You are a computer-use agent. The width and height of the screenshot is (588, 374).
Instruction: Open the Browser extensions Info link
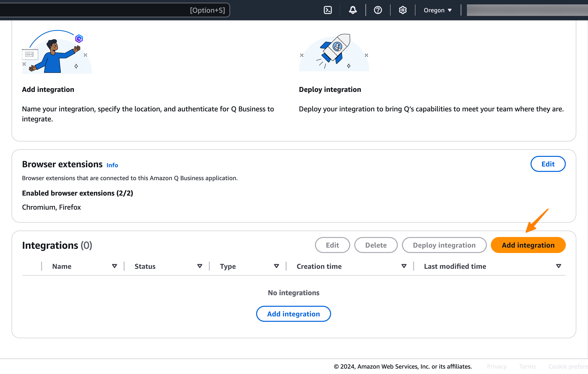[x=112, y=165]
